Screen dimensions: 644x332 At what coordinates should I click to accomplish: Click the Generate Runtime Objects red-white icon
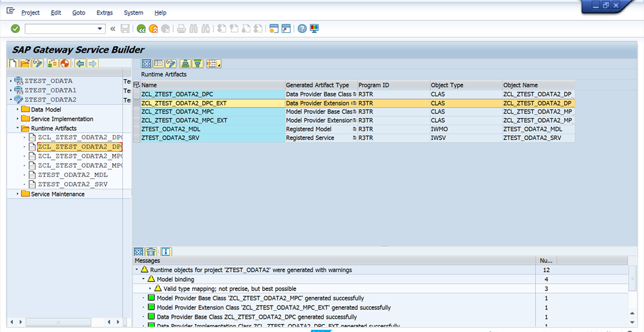click(x=65, y=63)
